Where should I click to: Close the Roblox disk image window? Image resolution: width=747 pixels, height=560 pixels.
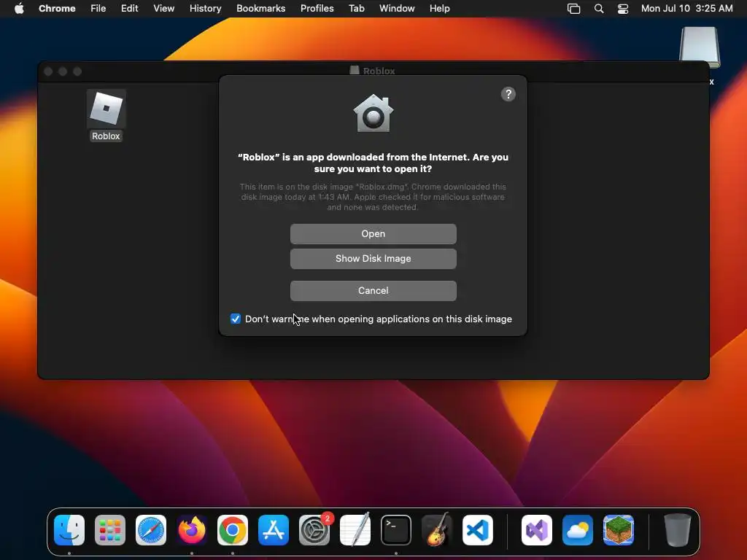point(48,71)
